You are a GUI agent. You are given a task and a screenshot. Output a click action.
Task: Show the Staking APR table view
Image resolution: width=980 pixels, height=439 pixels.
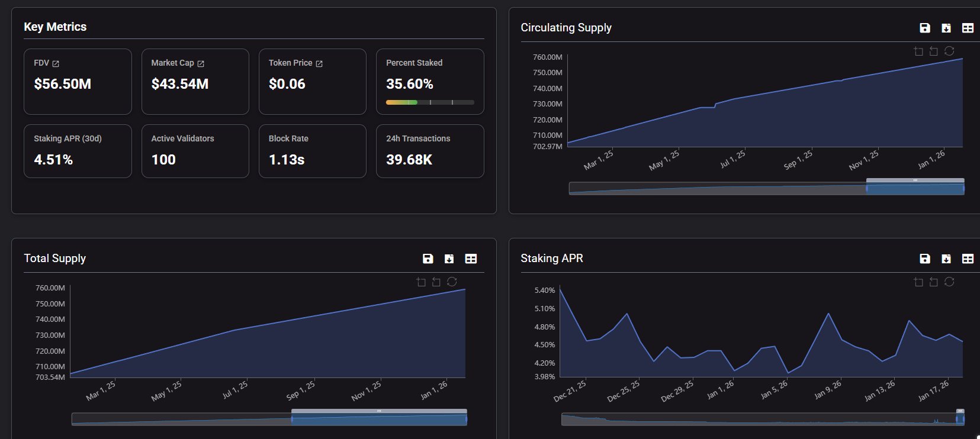968,259
